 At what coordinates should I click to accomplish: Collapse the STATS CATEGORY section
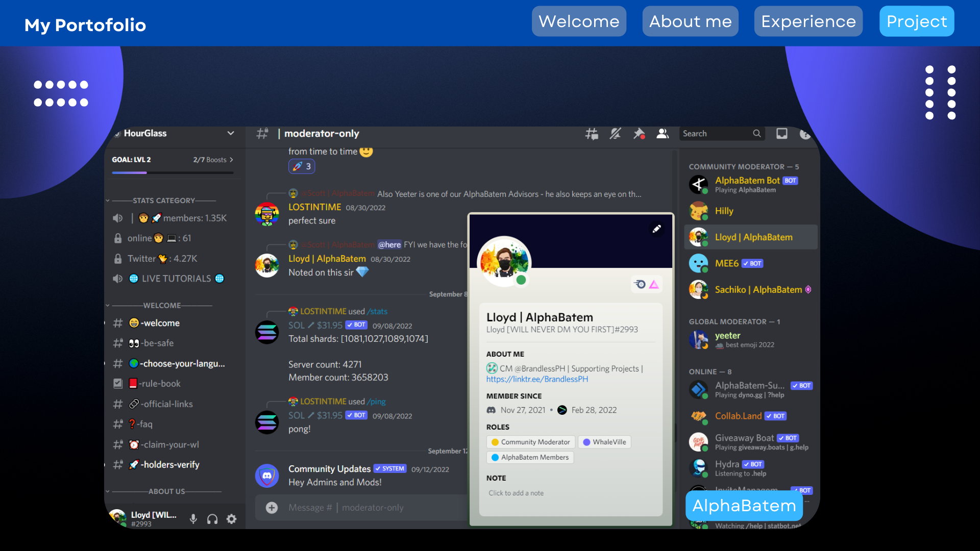pos(108,201)
